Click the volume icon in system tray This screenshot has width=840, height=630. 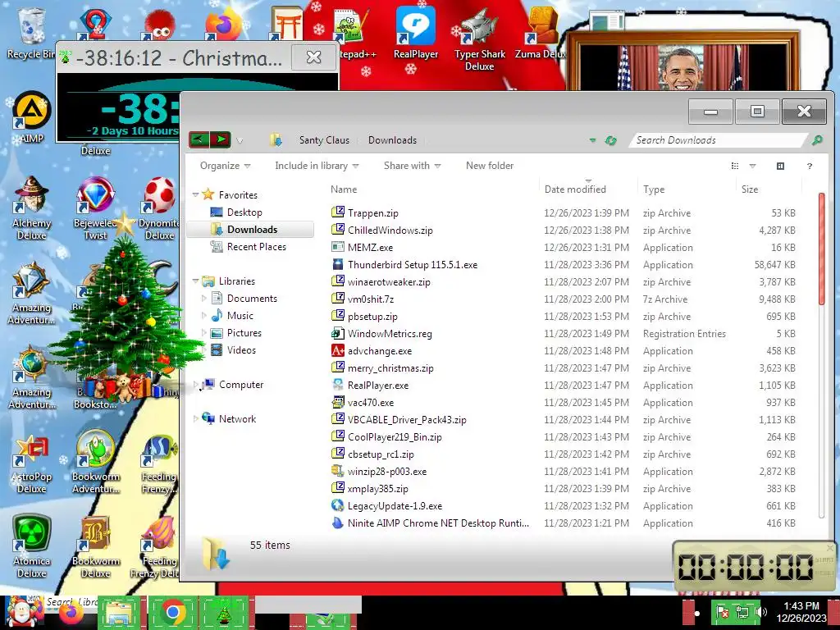[760, 612]
